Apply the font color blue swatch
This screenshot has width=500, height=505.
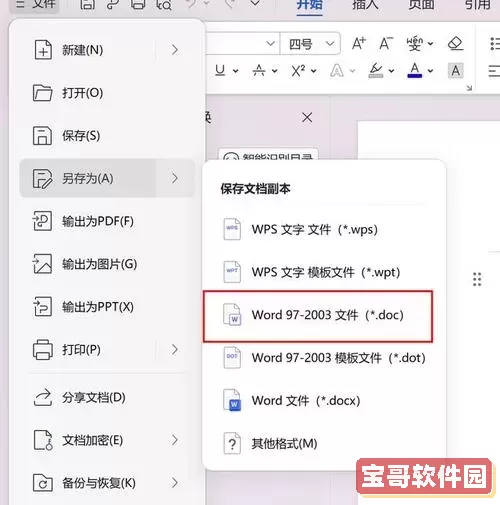click(415, 71)
